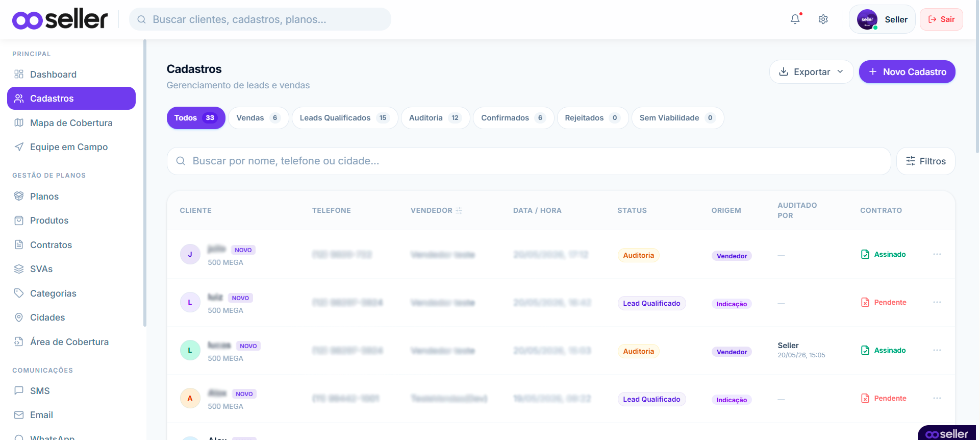Click the Contratos document icon

pos(19,245)
